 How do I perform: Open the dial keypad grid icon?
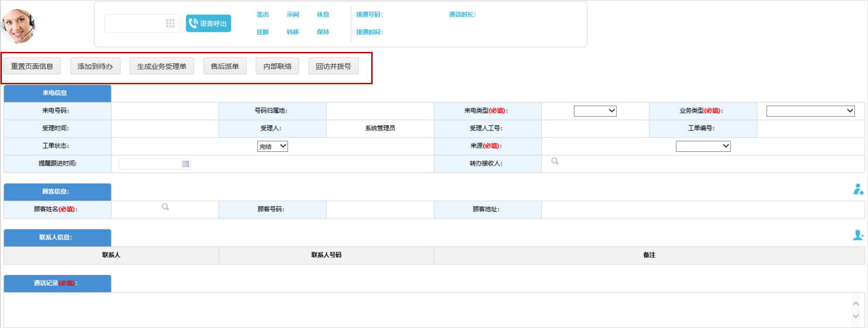coord(170,23)
